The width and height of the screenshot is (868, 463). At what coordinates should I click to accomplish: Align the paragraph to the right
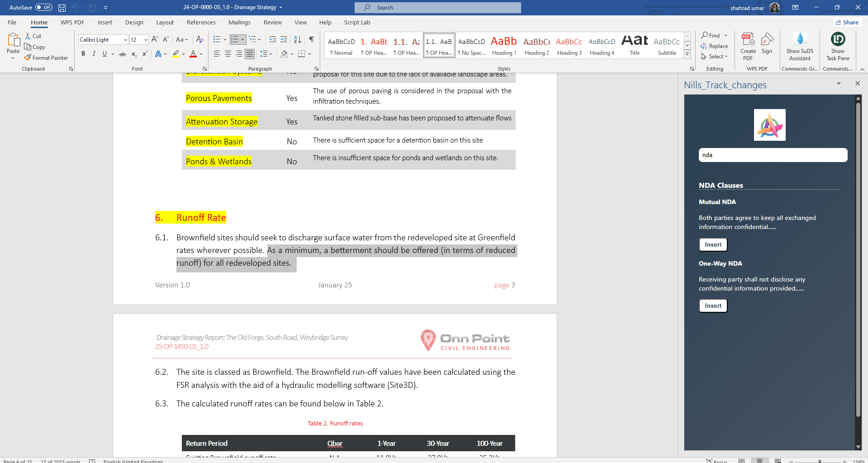pyautogui.click(x=239, y=54)
